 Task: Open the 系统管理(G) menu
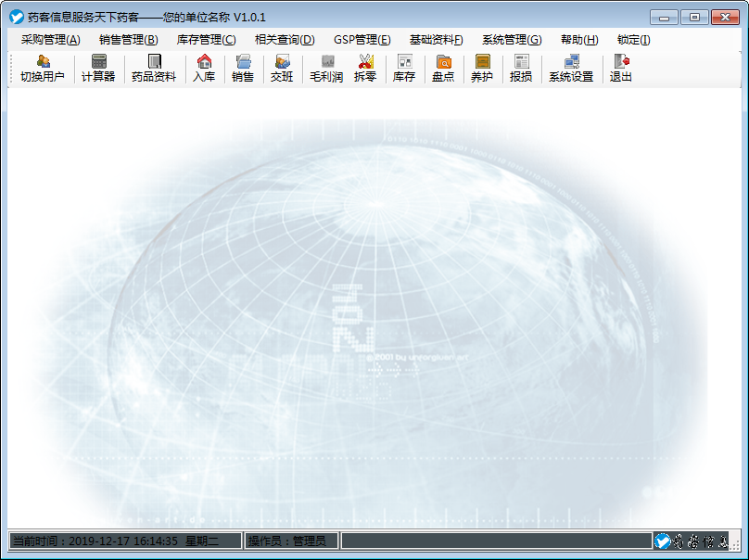[x=512, y=40]
